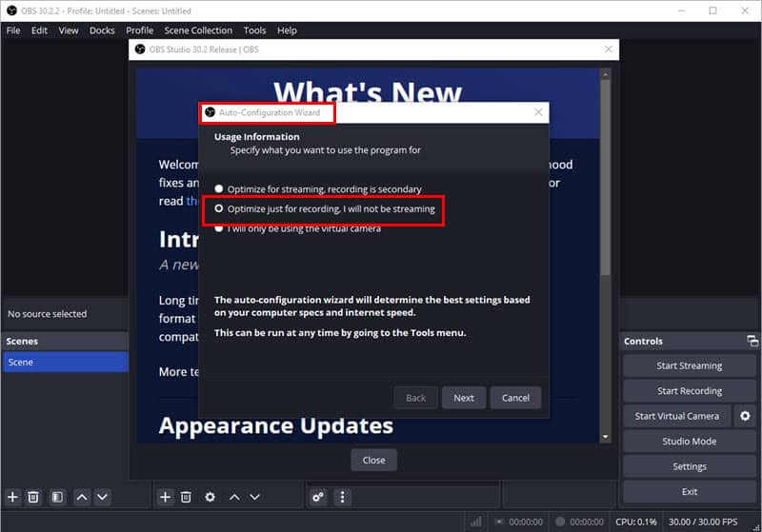
Task: Select Optimize for streaming radio option
Action: click(220, 189)
